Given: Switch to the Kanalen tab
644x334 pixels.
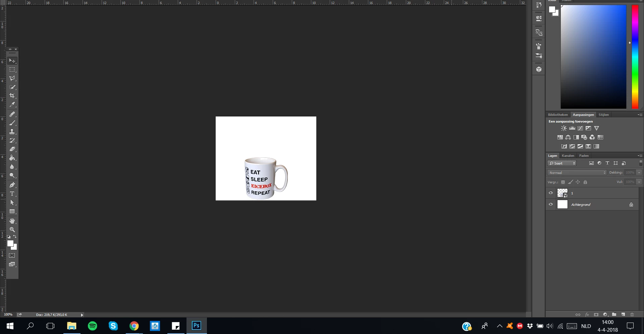Looking at the screenshot, I should 568,156.
